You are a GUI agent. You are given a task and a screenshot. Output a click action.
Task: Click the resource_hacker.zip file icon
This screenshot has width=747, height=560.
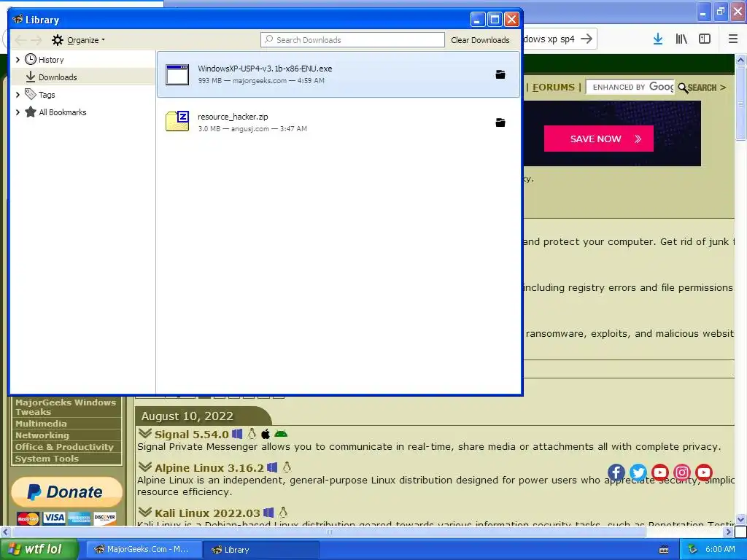(x=177, y=121)
